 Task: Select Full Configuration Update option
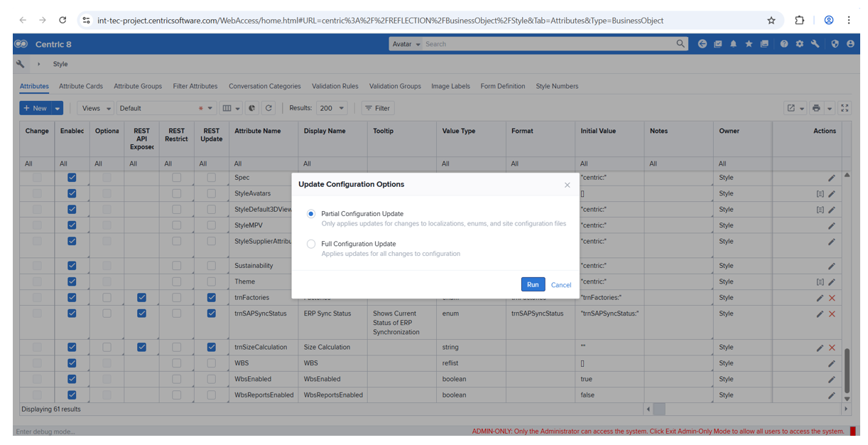coord(310,244)
